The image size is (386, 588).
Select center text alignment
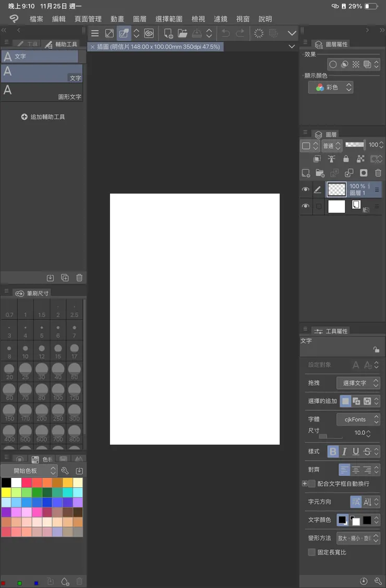pyautogui.click(x=356, y=470)
